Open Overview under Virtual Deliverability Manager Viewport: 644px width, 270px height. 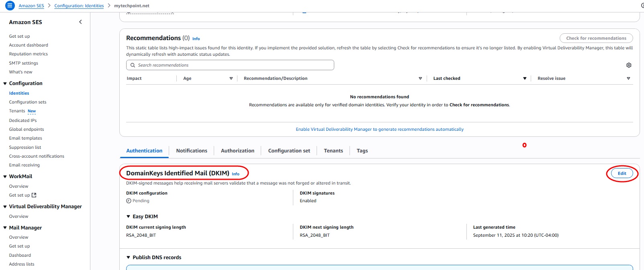[x=18, y=217]
